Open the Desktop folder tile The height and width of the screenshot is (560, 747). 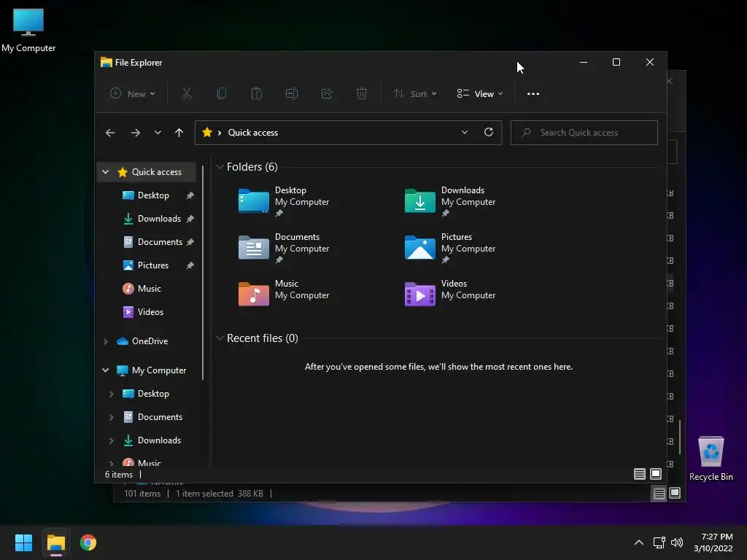click(x=285, y=201)
